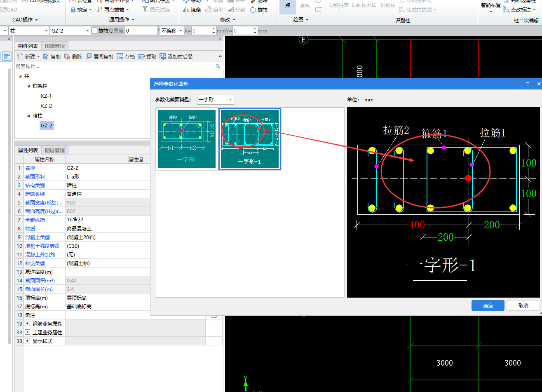Collapse the 暗柱 tree node
Screen dimensions: 542x392
[28, 116]
